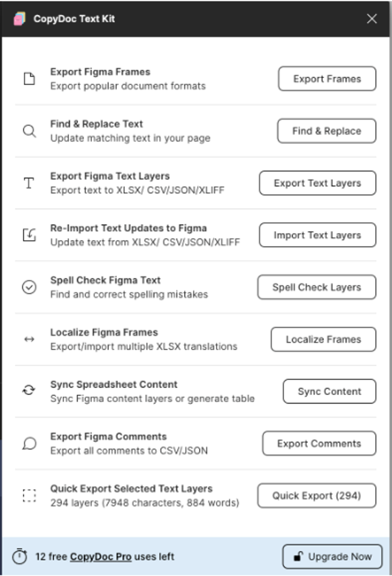Export text layers to XLSX
The width and height of the screenshot is (392, 576).
317,183
